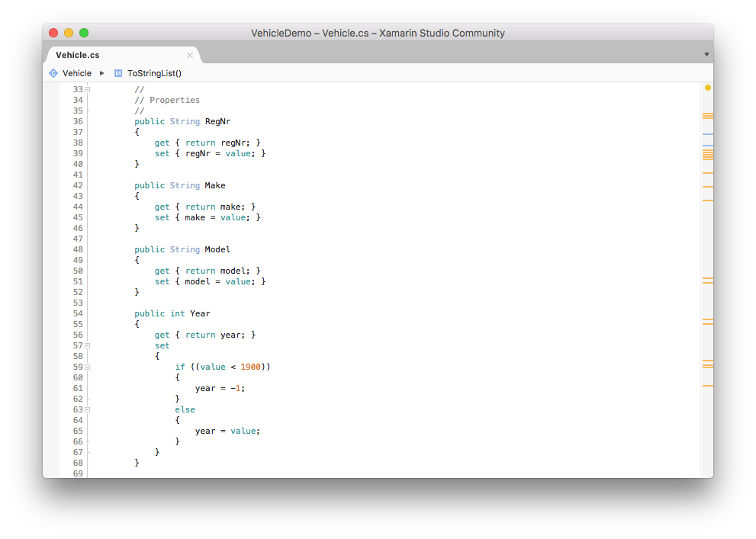Collapse the comment fold at line 33
This screenshot has height=539, width=756.
coord(87,90)
